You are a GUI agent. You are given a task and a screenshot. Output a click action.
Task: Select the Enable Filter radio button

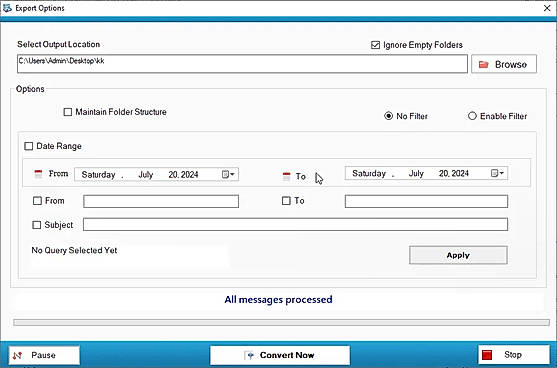tap(472, 116)
